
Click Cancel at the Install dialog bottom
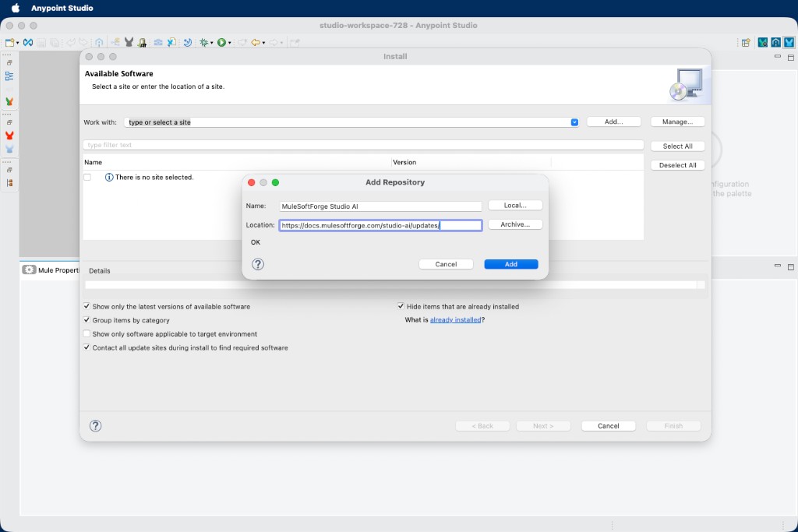coord(608,426)
